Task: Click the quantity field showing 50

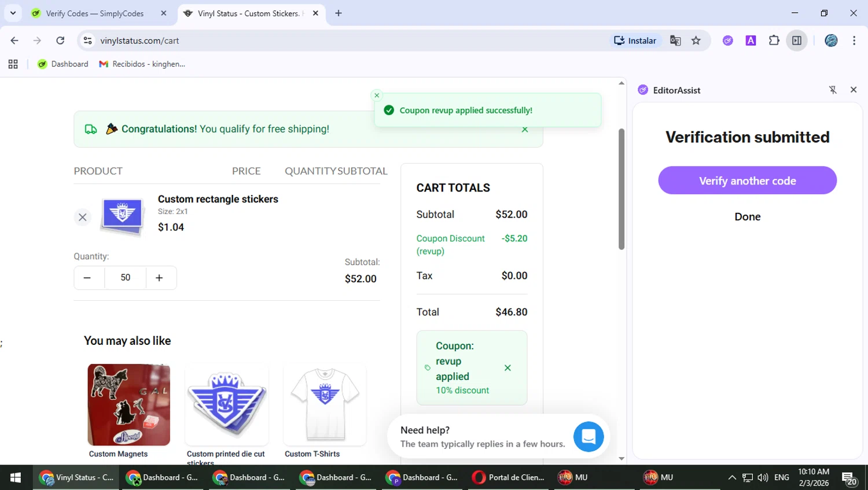Action: click(x=126, y=278)
